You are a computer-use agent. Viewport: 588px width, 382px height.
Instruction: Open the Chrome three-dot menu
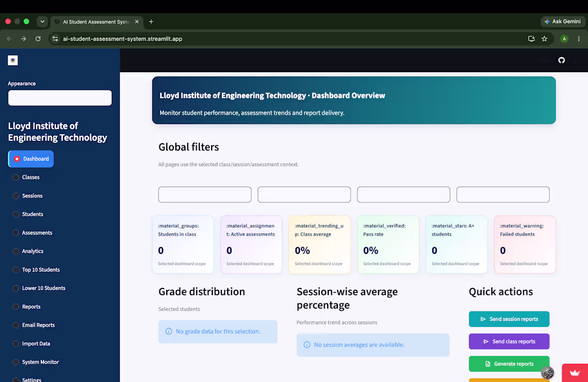[578, 38]
